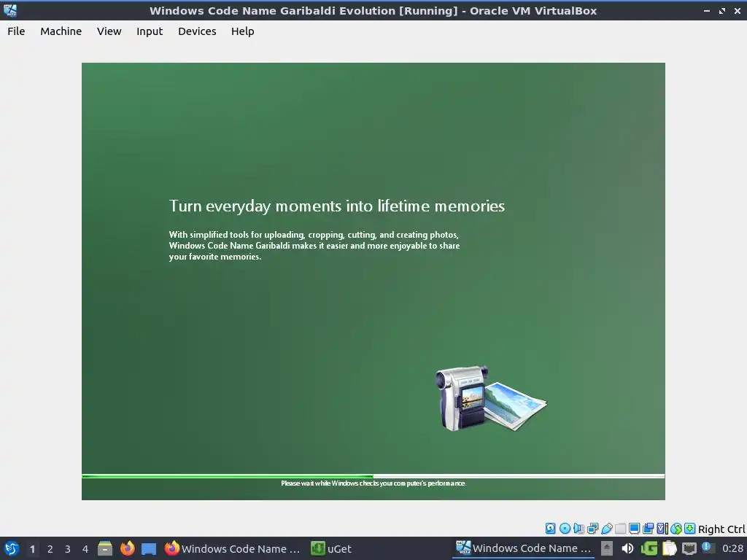Click the mouse integration status icon
The width and height of the screenshot is (747, 560).
676,528
